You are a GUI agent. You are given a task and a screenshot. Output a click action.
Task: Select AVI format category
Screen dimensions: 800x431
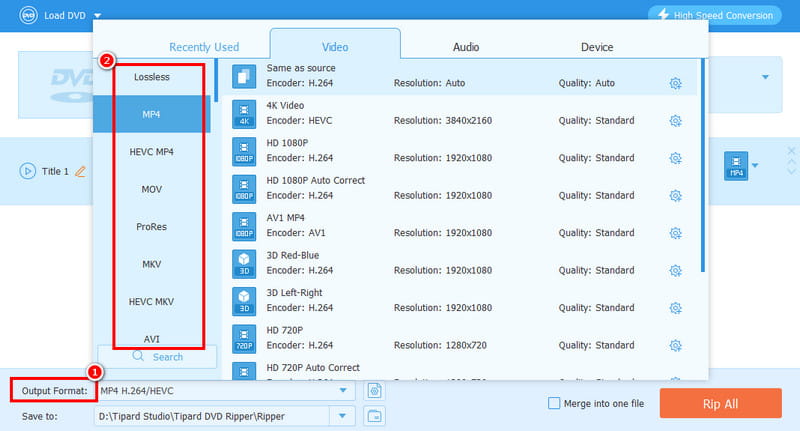click(152, 339)
